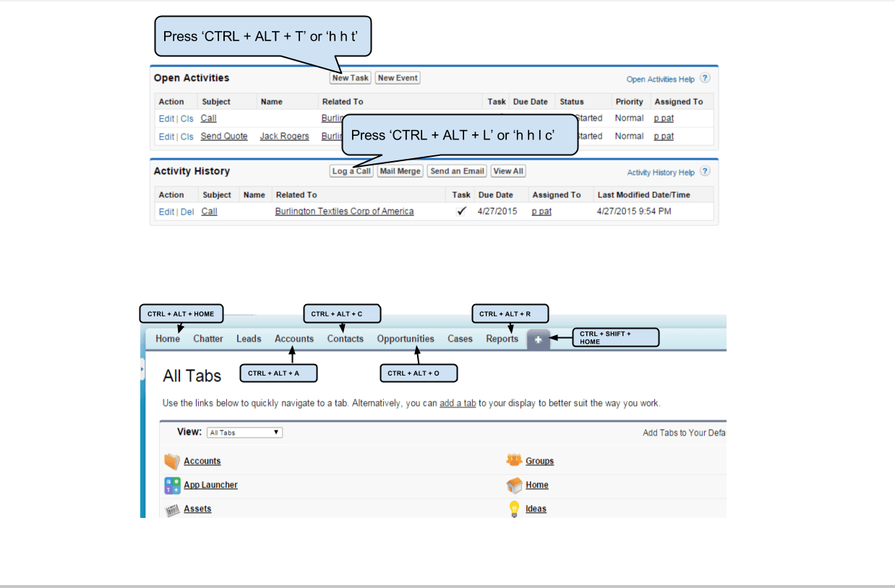Click the Home house icon in list
The width and height of the screenshot is (895, 588).
point(514,485)
